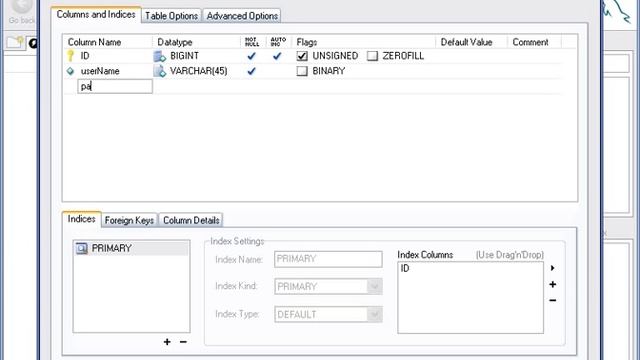Toggle NOT NULL checkmark for ID row
This screenshot has width=640, height=360.
coord(251,56)
